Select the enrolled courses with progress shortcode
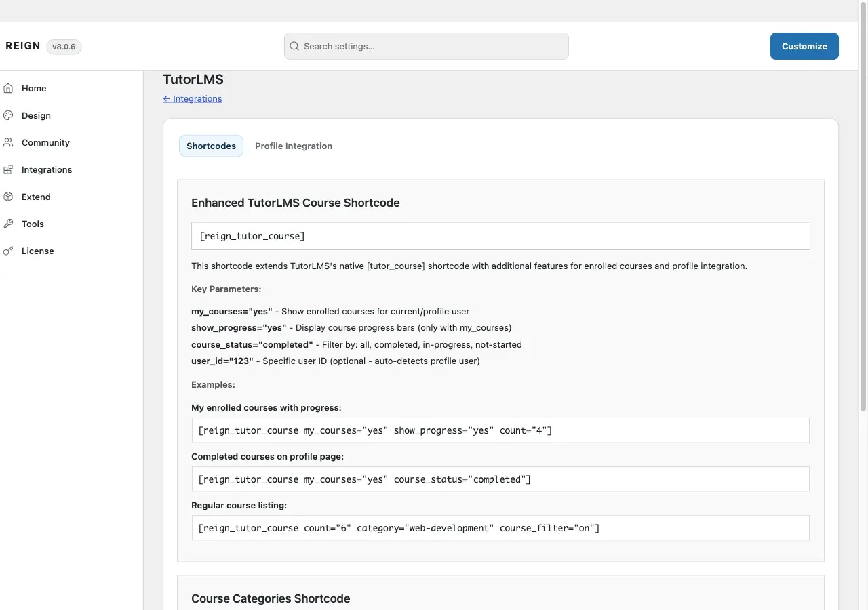 pyautogui.click(x=500, y=430)
